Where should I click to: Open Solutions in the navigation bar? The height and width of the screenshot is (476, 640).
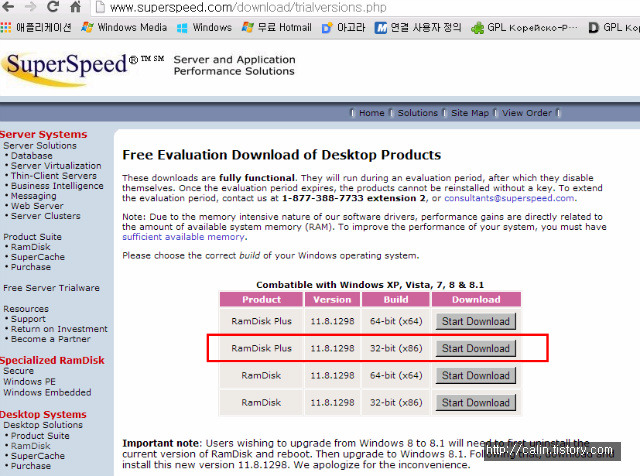tap(418, 113)
